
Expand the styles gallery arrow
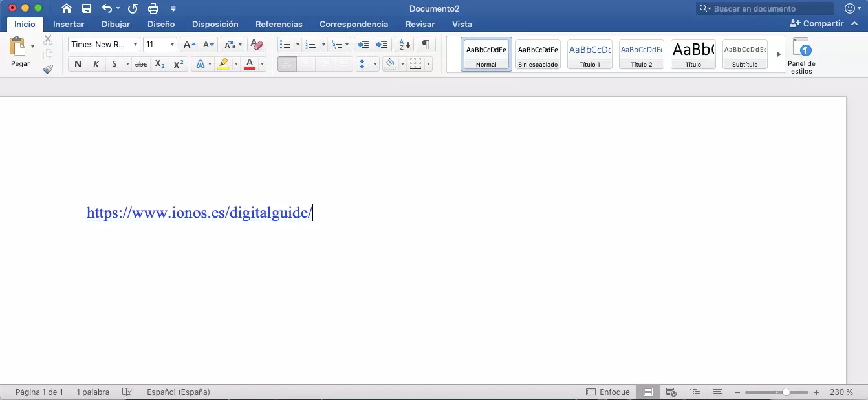pos(779,54)
